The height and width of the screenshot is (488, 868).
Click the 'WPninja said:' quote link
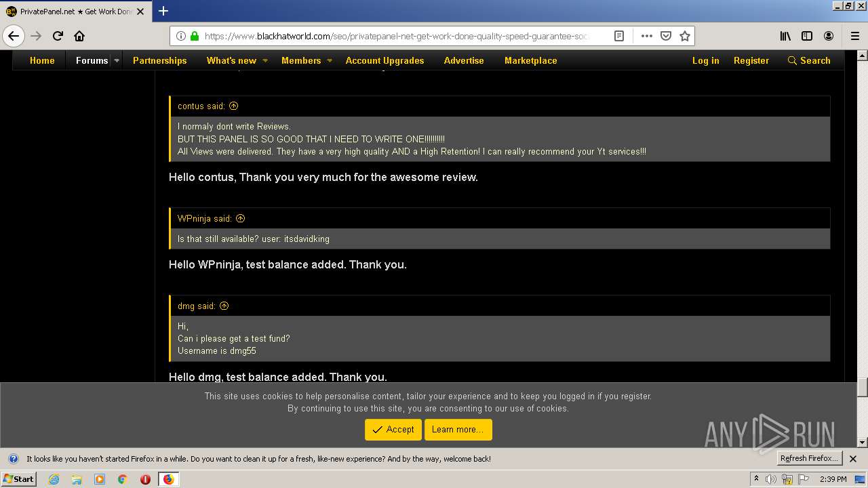coord(204,218)
